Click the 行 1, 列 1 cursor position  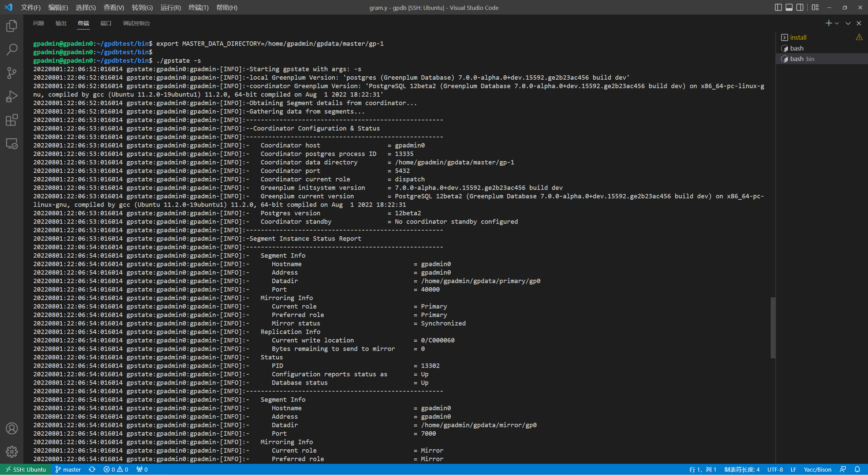pos(703,470)
